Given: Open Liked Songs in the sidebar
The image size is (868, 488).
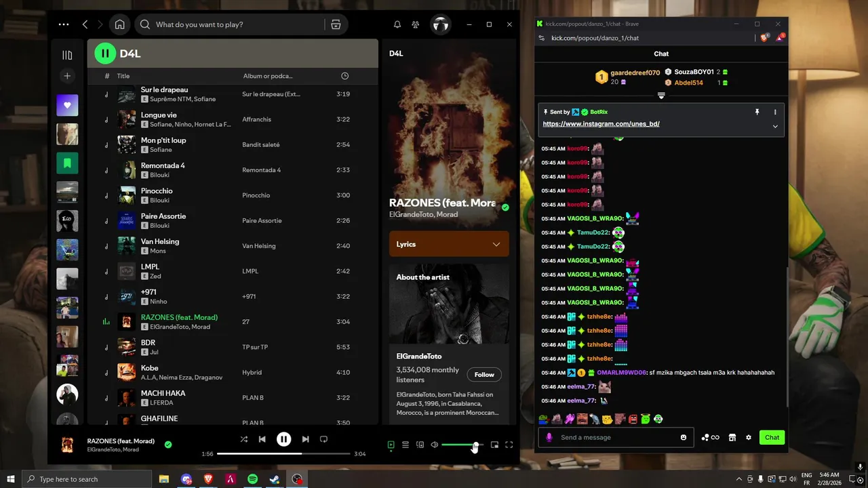Looking at the screenshot, I should [x=67, y=105].
